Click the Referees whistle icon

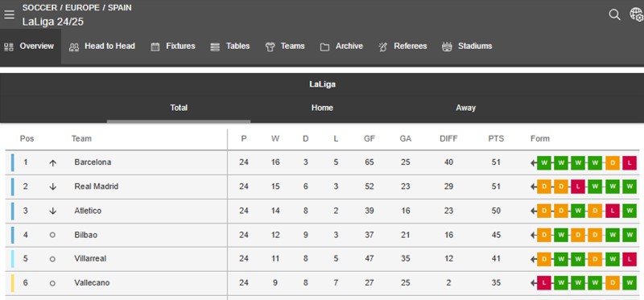pos(383,47)
